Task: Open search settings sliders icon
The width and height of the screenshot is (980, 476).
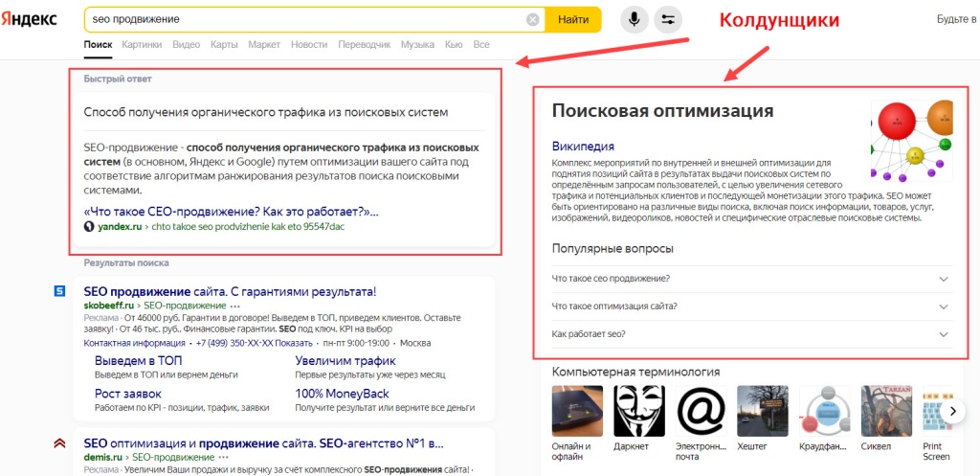Action: 668,20
